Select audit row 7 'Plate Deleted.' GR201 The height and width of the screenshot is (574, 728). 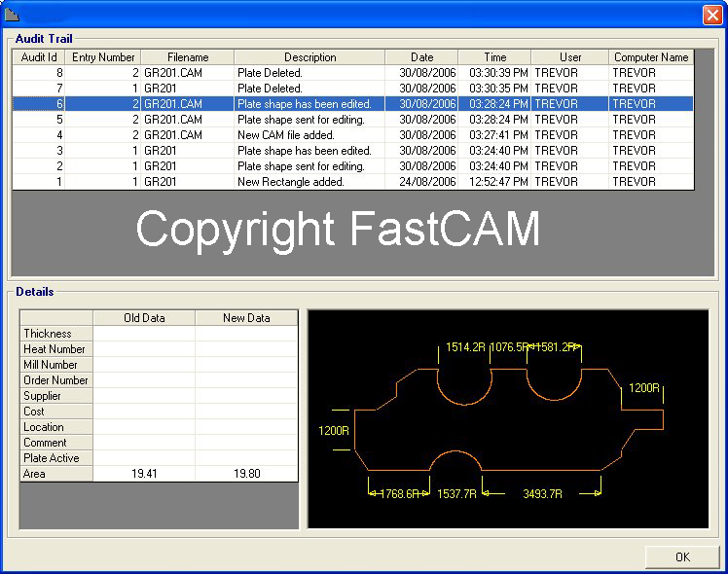[353, 89]
